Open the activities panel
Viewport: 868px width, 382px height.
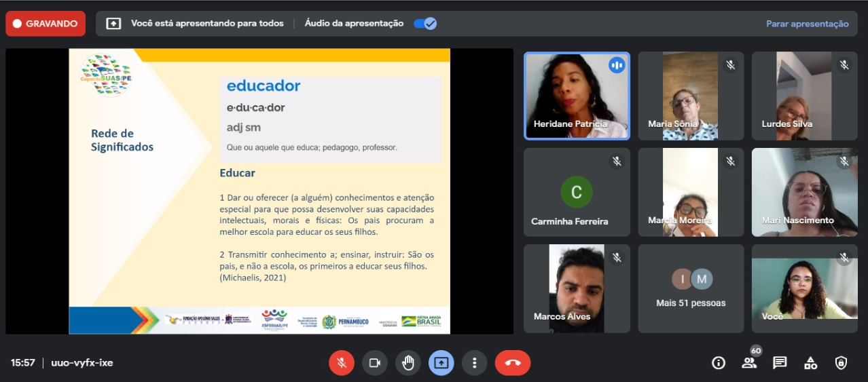(x=810, y=363)
